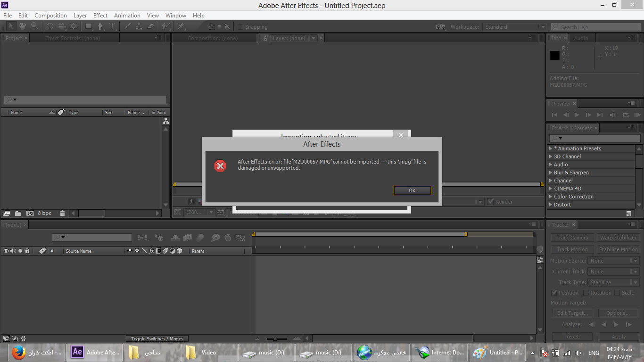Click the trash delete icon in Project panel
The height and width of the screenshot is (362, 644).
[62, 213]
